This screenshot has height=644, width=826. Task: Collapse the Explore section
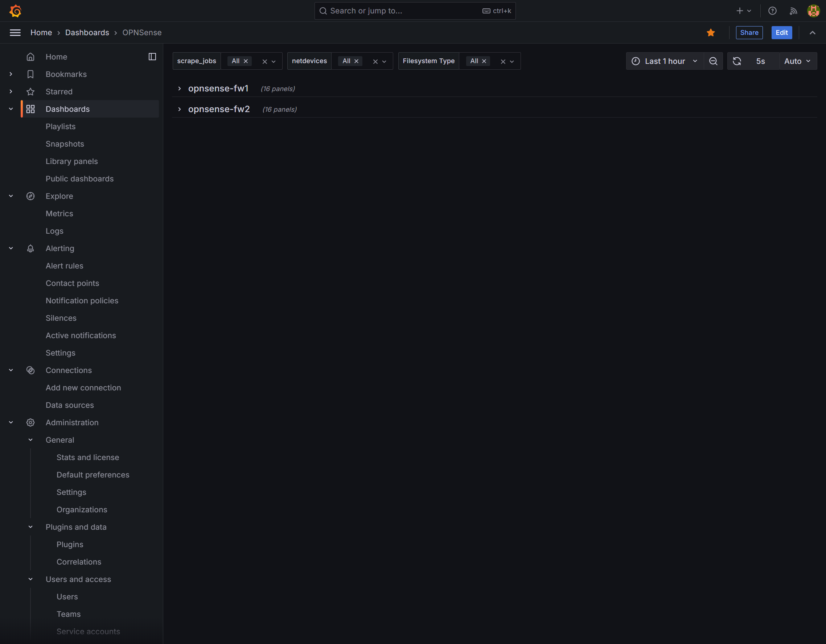11,196
